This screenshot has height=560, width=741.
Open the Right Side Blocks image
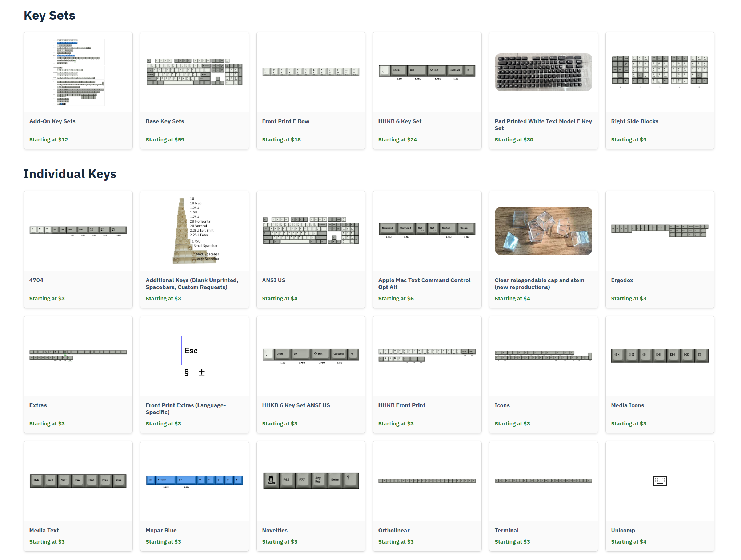coord(660,72)
